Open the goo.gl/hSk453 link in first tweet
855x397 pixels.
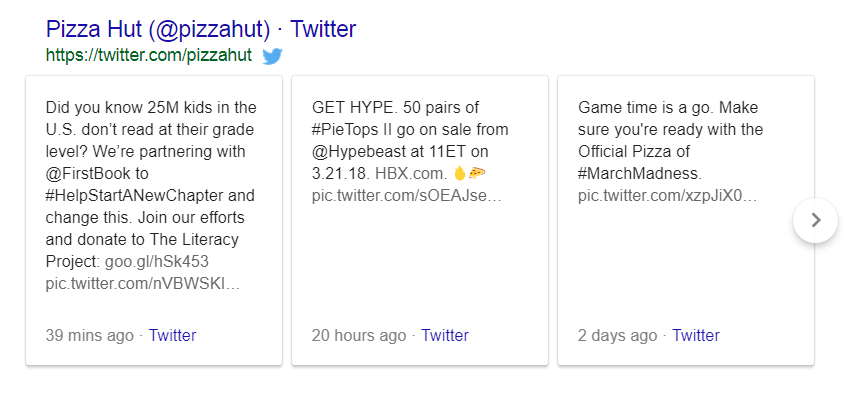157,262
